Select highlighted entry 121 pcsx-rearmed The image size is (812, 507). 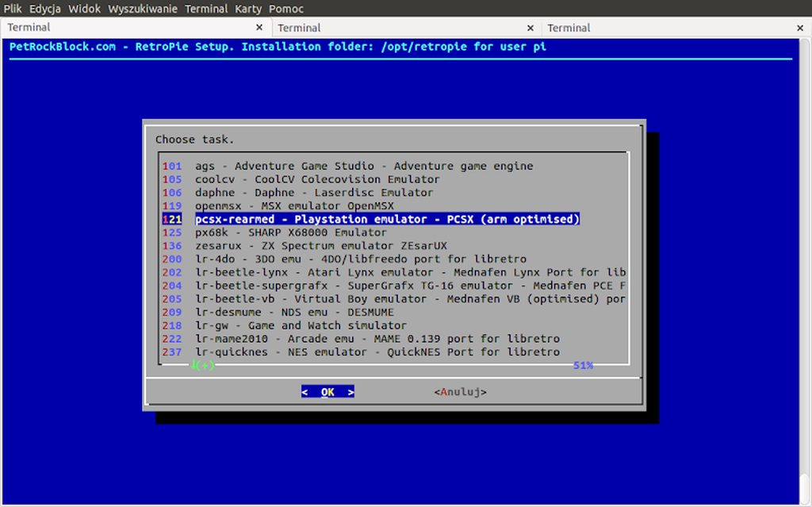[x=371, y=219]
